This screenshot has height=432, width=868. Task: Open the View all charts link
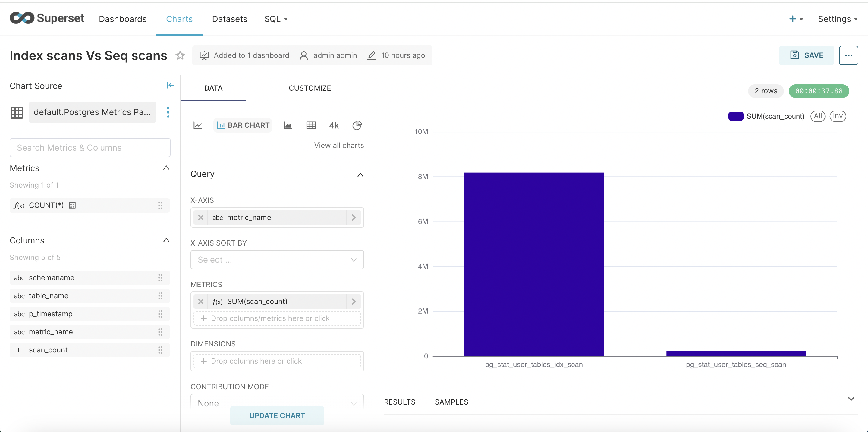[339, 145]
